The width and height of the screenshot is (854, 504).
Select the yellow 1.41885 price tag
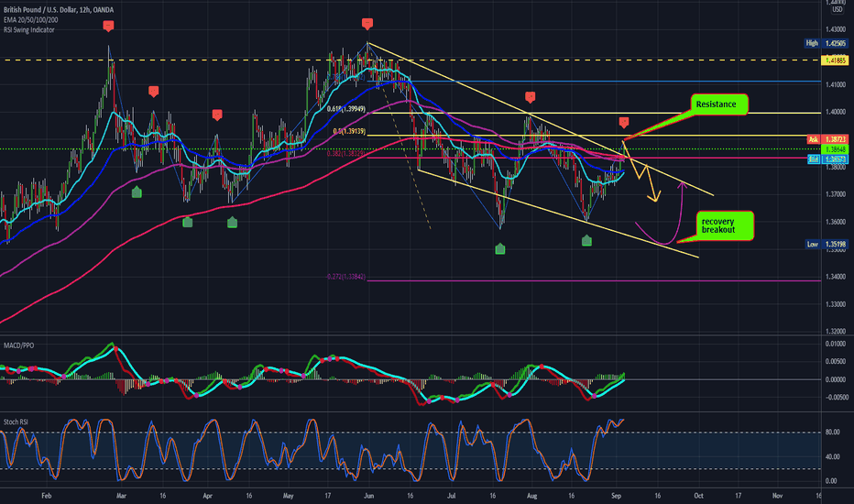[x=835, y=60]
